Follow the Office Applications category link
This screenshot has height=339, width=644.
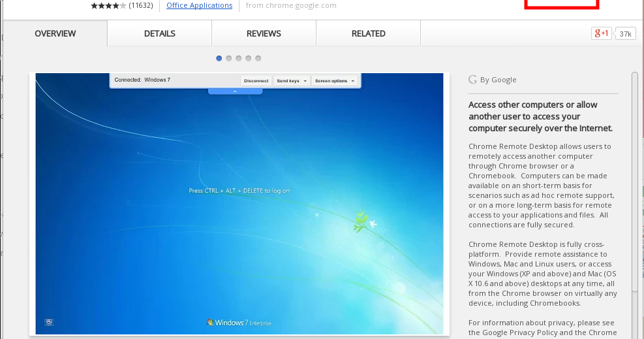[199, 5]
